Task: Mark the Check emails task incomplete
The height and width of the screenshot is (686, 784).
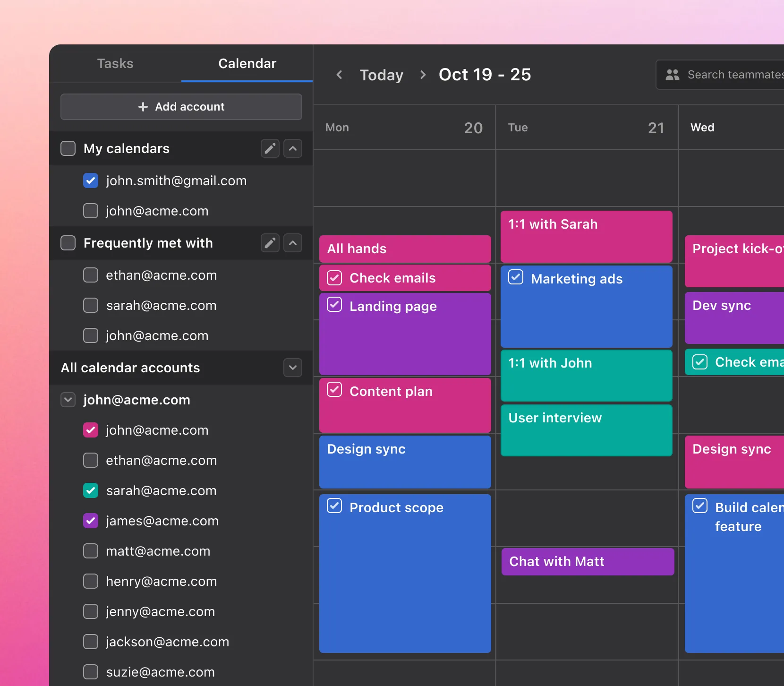Action: pyautogui.click(x=334, y=278)
